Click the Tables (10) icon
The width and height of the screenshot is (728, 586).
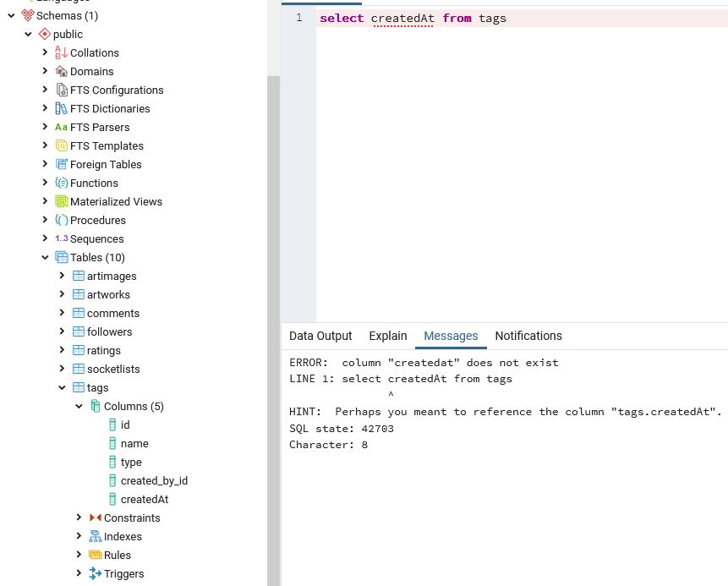click(x=61, y=257)
